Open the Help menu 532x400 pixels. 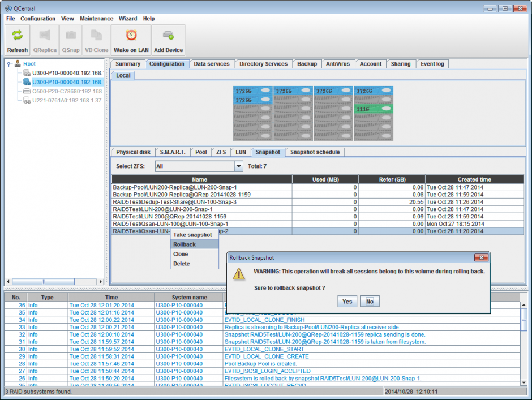[x=149, y=19]
